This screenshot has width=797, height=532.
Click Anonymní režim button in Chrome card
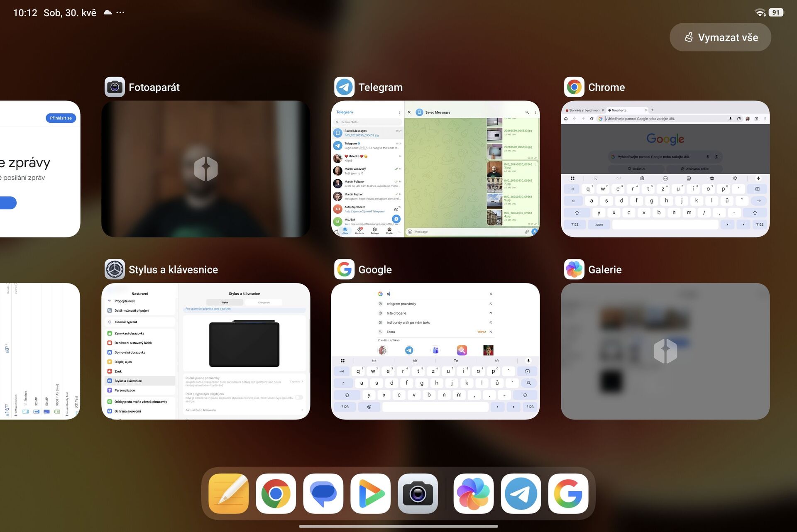(x=694, y=169)
